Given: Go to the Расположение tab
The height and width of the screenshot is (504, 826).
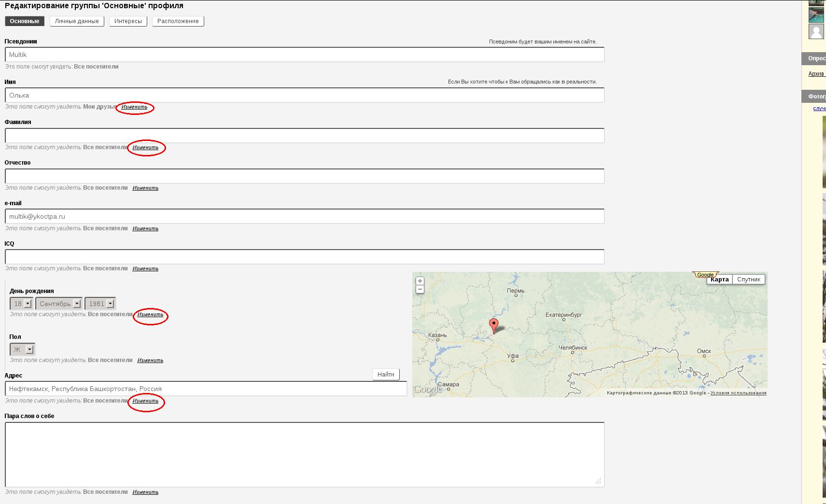Looking at the screenshot, I should 178,21.
